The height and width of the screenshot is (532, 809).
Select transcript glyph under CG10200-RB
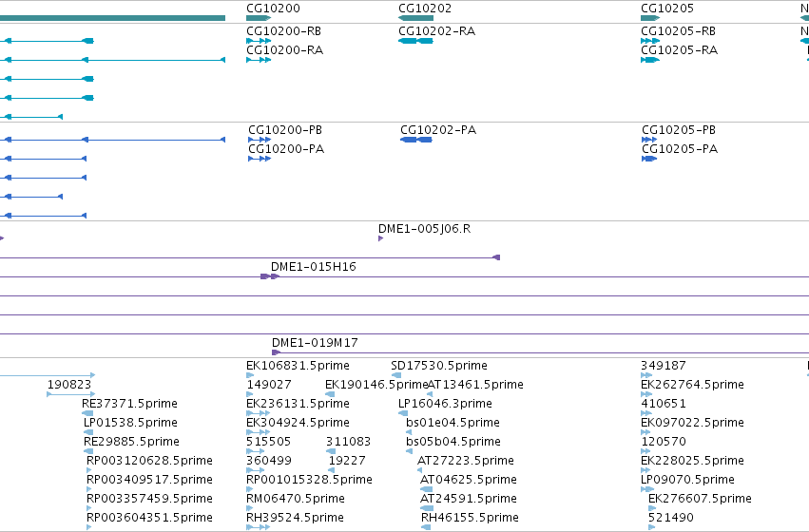click(259, 41)
